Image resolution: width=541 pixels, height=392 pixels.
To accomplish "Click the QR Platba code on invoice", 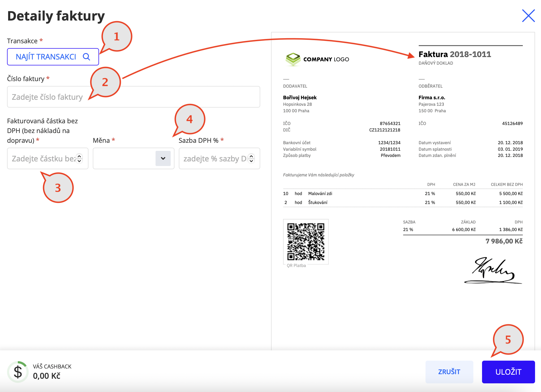I will (x=306, y=242).
